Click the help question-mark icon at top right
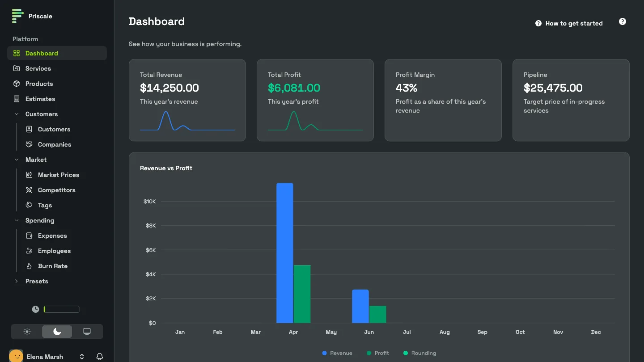This screenshot has height=362, width=644. 623,21
